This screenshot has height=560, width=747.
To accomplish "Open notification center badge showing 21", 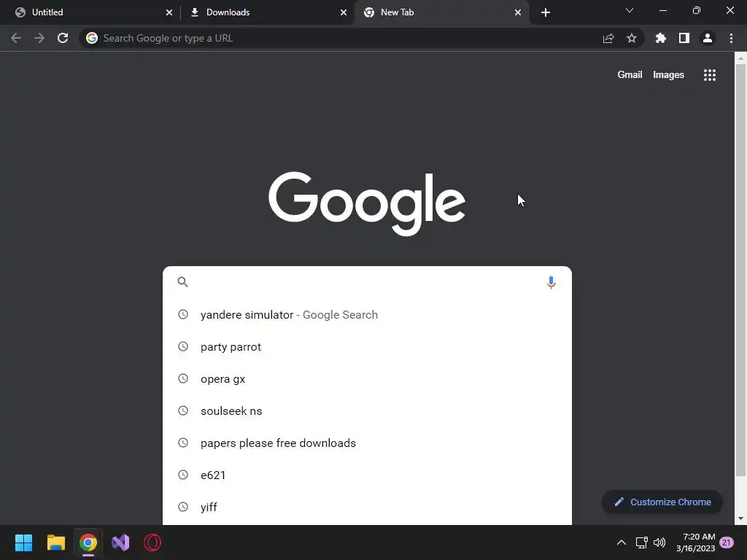I will (726, 542).
